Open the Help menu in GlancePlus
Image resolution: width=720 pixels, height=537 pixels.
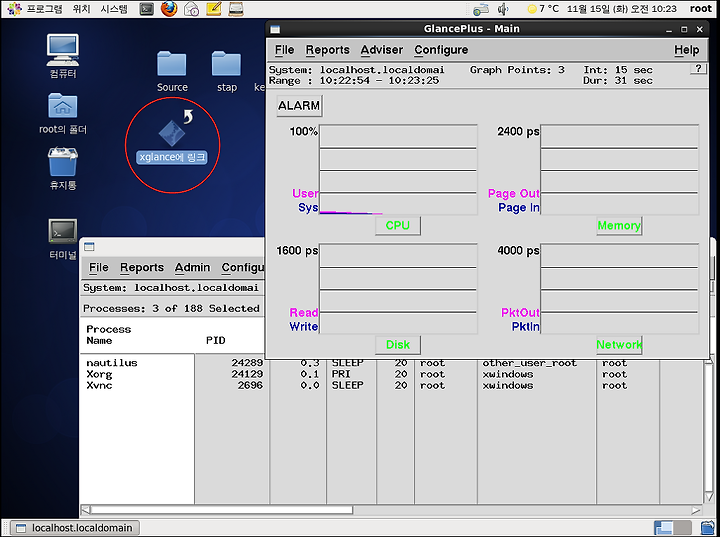[x=686, y=50]
